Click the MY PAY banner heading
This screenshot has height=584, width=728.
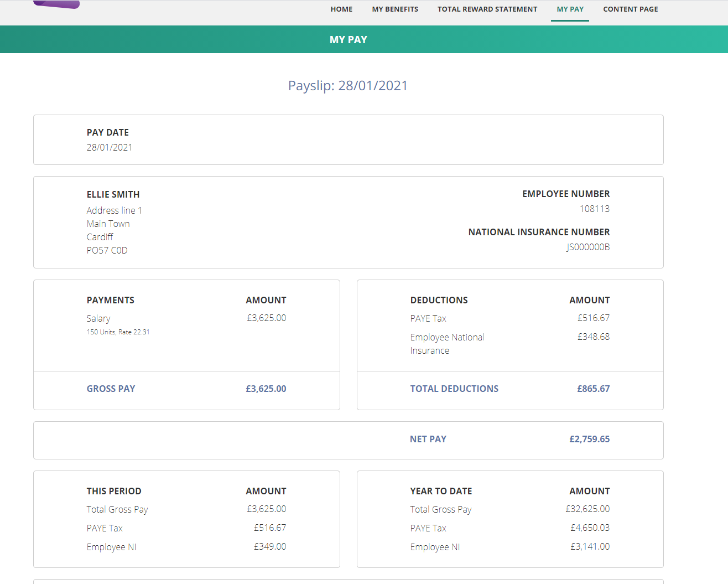pyautogui.click(x=349, y=40)
